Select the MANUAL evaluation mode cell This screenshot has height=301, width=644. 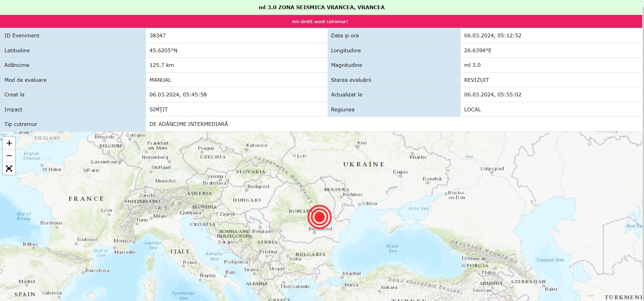160,80
